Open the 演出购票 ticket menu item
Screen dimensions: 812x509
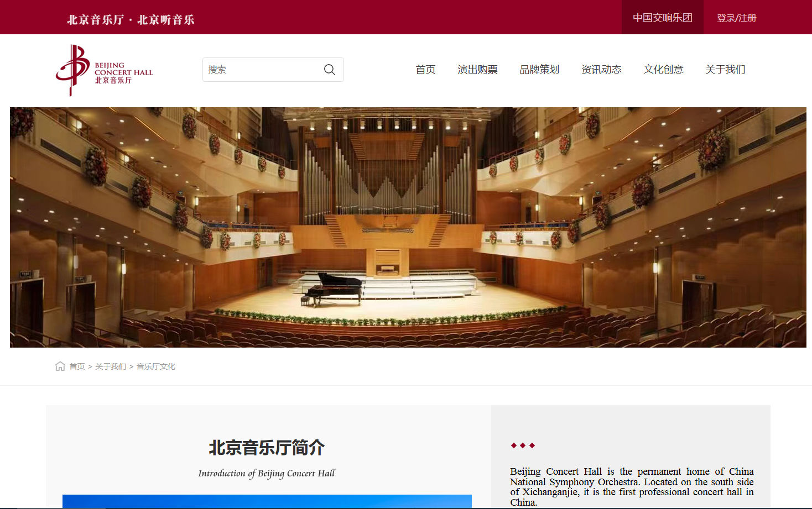[x=477, y=70]
